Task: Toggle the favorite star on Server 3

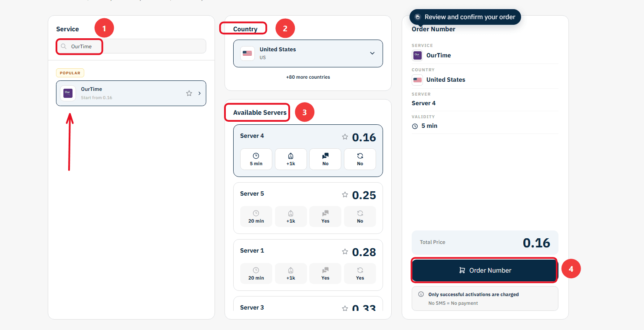Action: click(x=345, y=308)
